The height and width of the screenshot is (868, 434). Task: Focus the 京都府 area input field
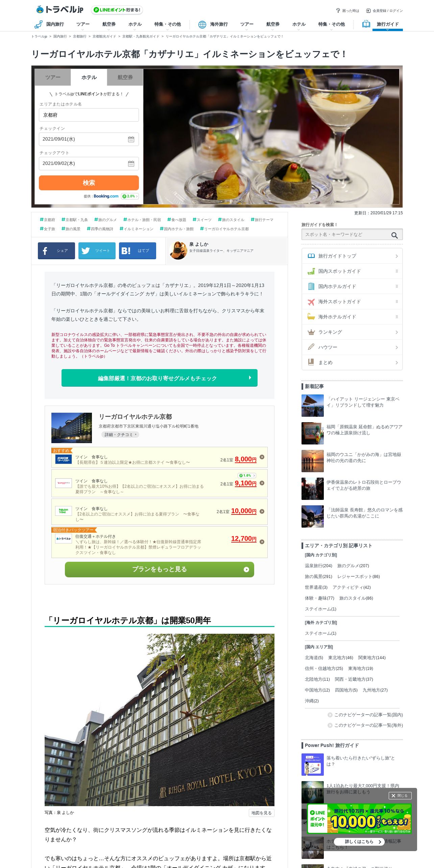tap(89, 115)
